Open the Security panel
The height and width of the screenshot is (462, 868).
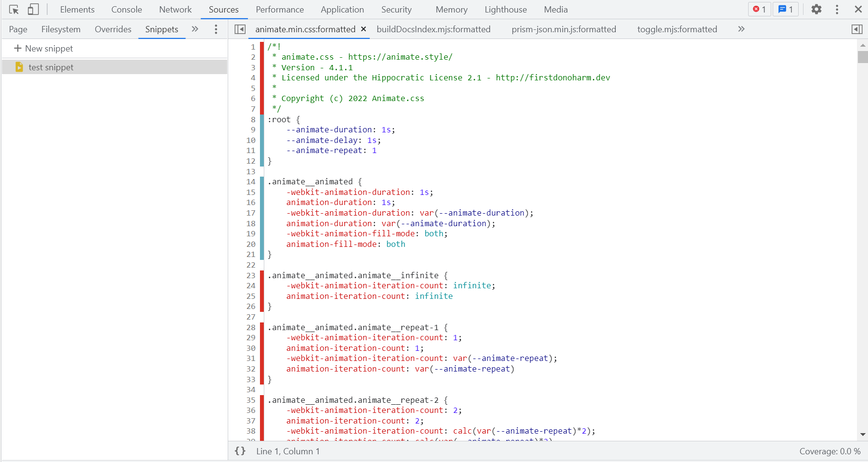396,10
